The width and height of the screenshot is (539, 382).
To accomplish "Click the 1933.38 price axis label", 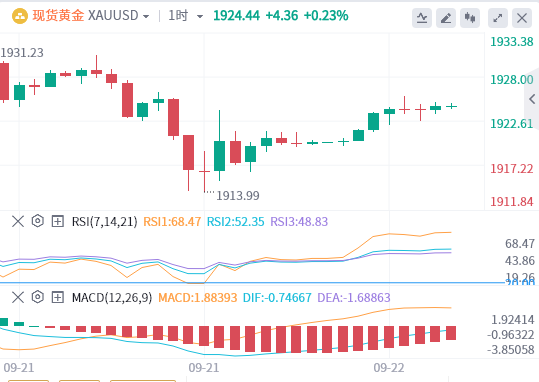I will tap(512, 42).
